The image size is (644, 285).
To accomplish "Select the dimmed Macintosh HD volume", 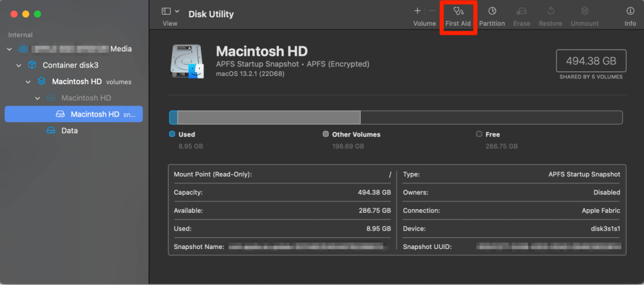I will click(74, 98).
